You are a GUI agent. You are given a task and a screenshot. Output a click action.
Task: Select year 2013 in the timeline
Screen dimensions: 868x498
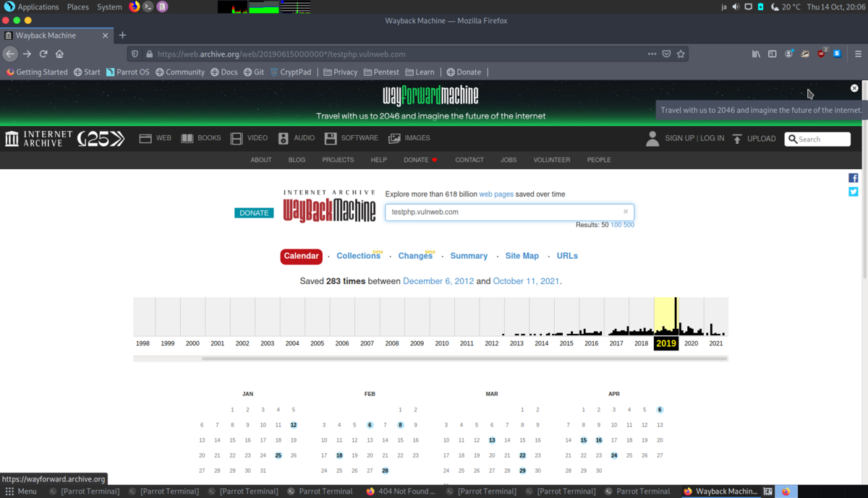coord(516,343)
